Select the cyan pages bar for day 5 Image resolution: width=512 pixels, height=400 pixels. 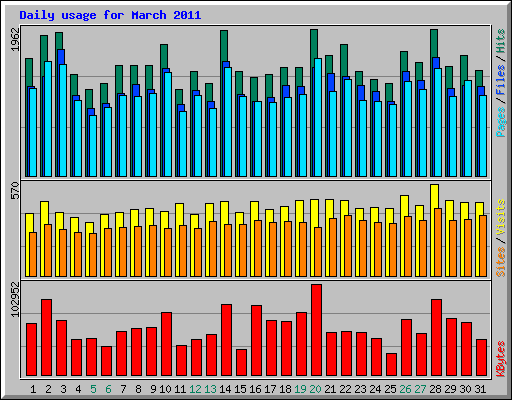coord(93,146)
